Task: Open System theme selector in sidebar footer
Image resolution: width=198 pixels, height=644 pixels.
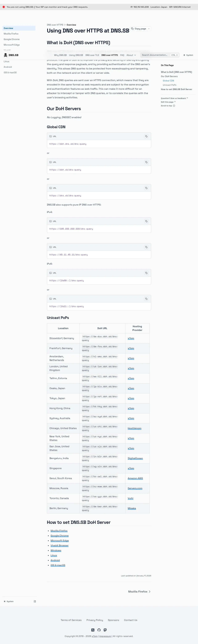Action: click(x=9, y=601)
